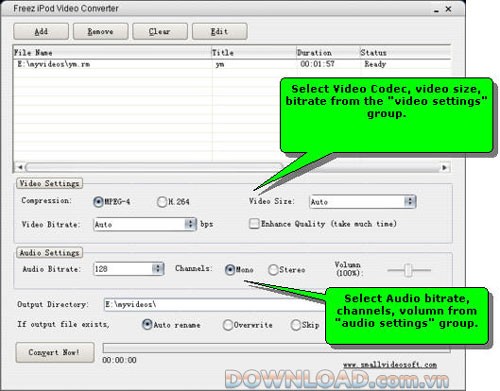500x391 pixels.
Task: Clear the file list with Clear button
Action: (160, 32)
